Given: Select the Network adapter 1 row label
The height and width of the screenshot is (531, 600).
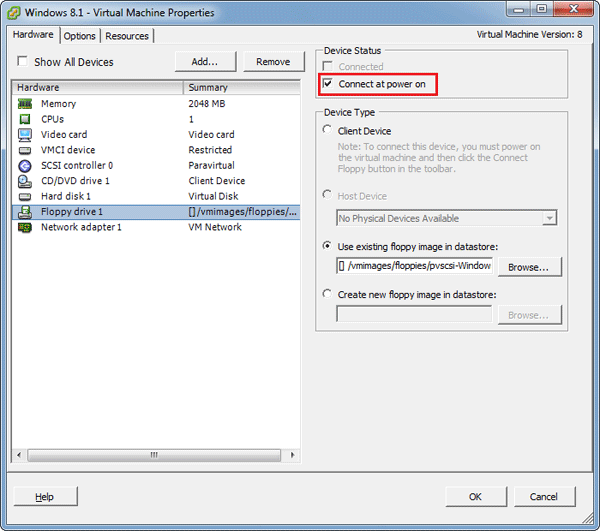Looking at the screenshot, I should click(81, 227).
